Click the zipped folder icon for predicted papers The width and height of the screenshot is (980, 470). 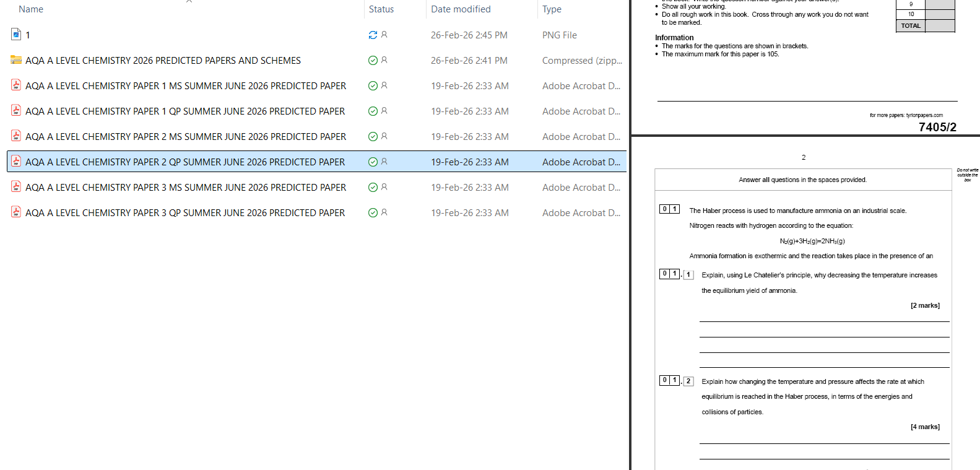[x=16, y=60]
